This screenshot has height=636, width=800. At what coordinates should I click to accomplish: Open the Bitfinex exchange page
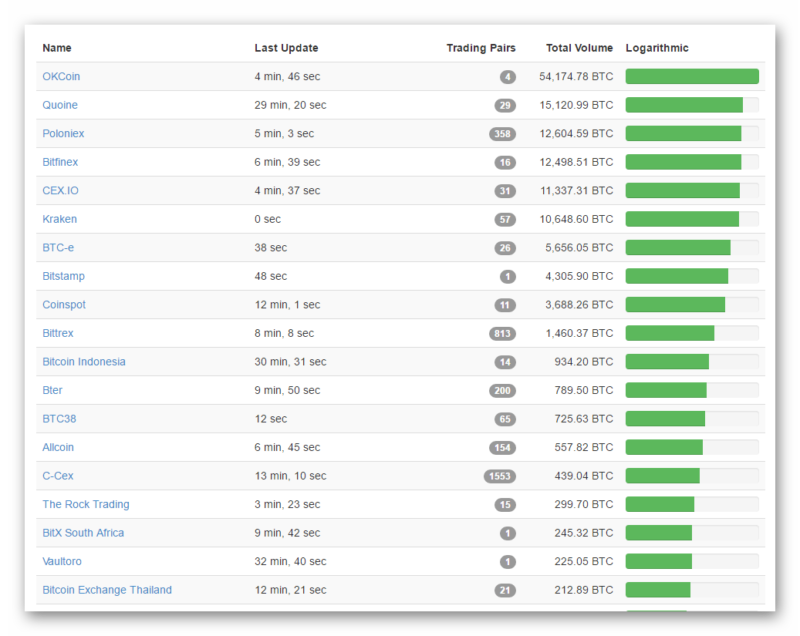coord(60,162)
